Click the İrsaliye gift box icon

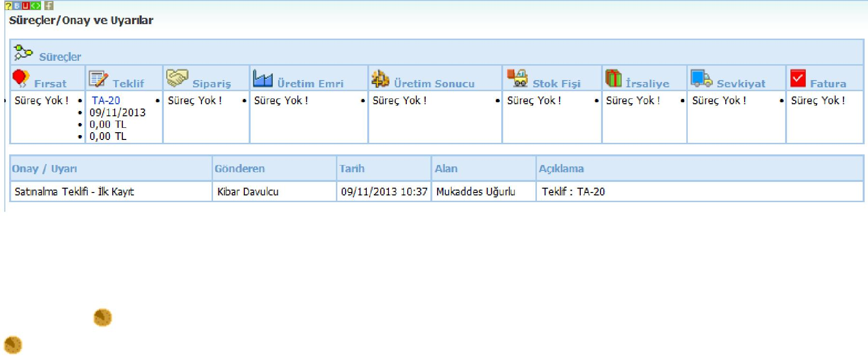(614, 78)
